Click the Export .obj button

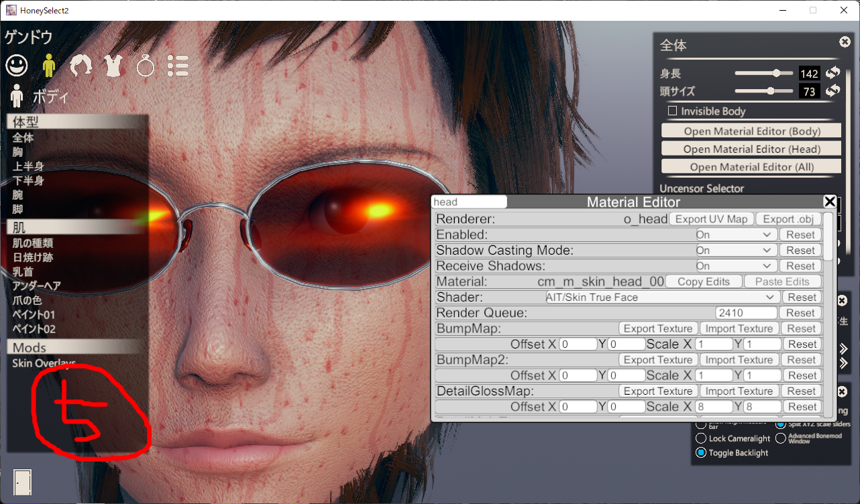(x=788, y=219)
